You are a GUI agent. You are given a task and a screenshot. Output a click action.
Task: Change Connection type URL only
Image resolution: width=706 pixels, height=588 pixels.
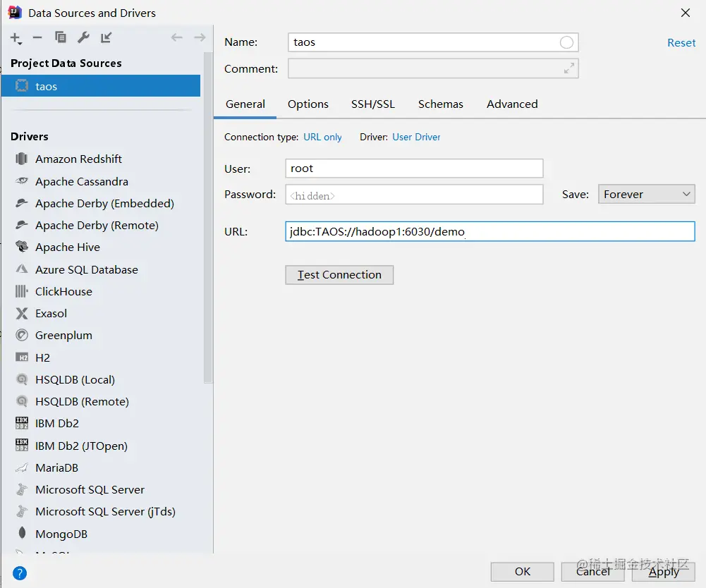click(x=322, y=137)
